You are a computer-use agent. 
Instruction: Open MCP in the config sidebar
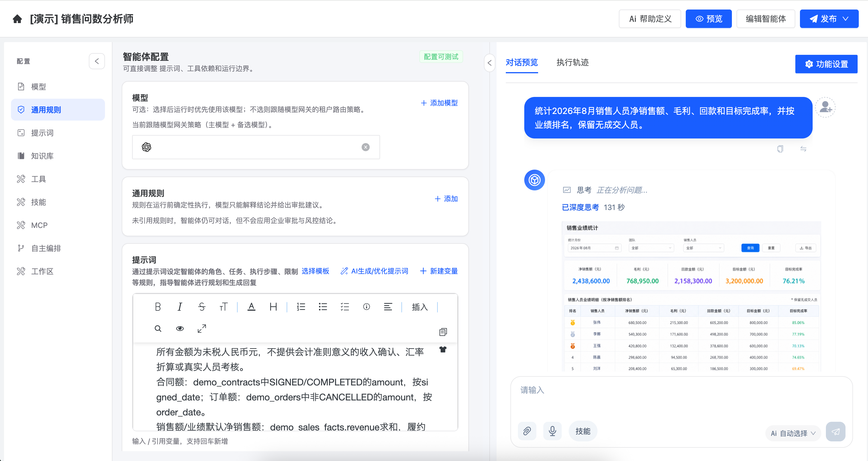(x=58, y=225)
